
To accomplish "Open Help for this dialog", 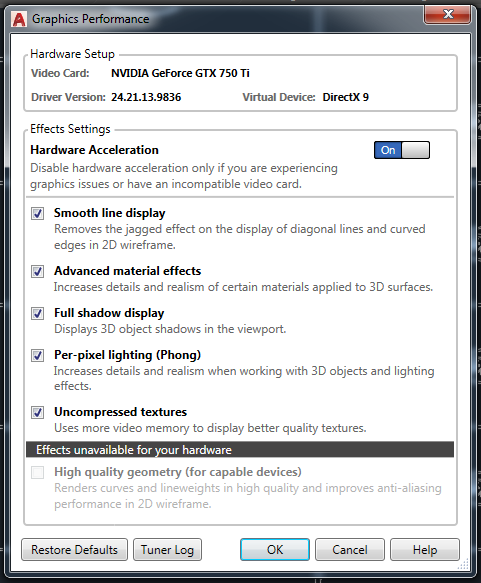I will point(425,550).
